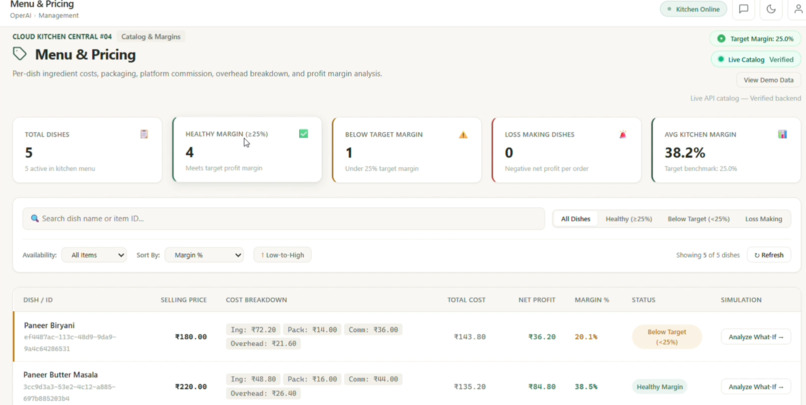
Task: Click the clipboard icon on Total Dishes card
Action: click(144, 134)
